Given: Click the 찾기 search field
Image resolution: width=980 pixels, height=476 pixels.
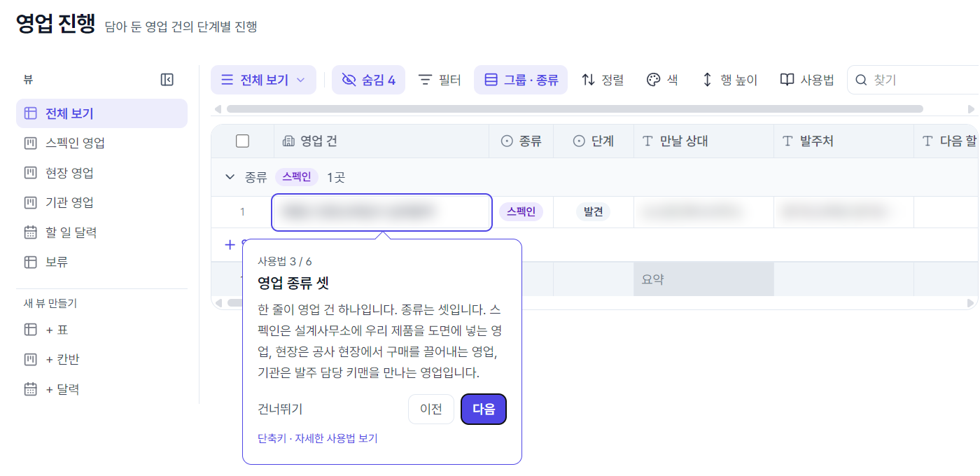Looking at the screenshot, I should point(913,80).
